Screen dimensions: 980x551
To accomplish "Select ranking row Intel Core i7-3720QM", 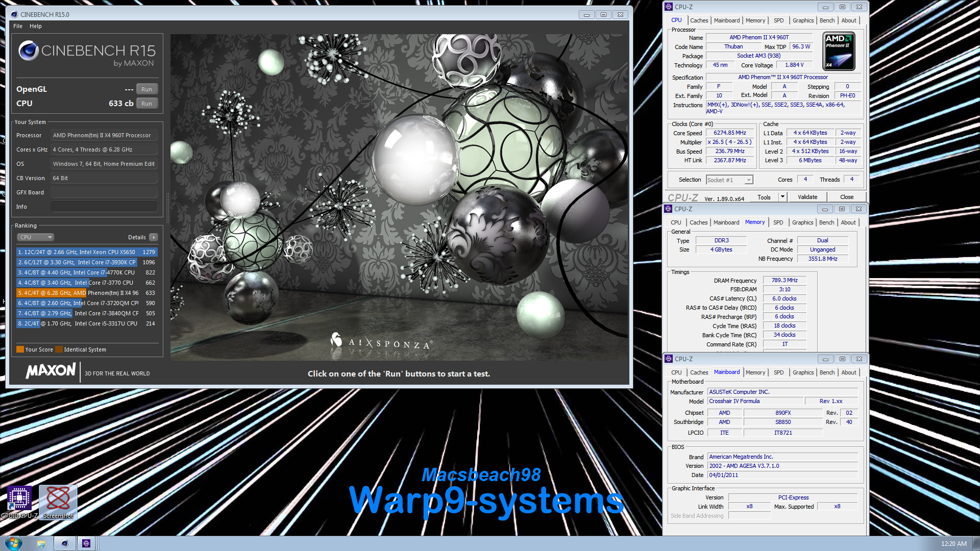I will click(87, 303).
